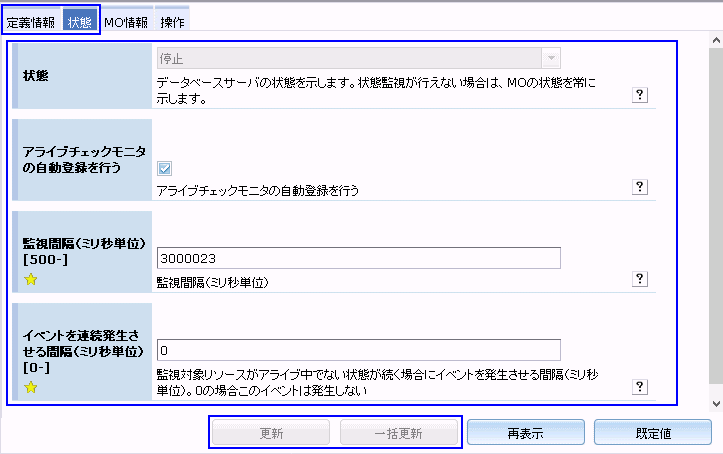Click the star icon under 監視間隔 label

coord(30,280)
